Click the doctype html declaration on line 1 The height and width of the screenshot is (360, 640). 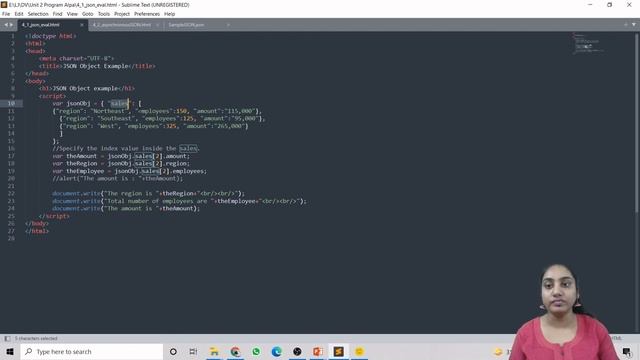(51, 36)
